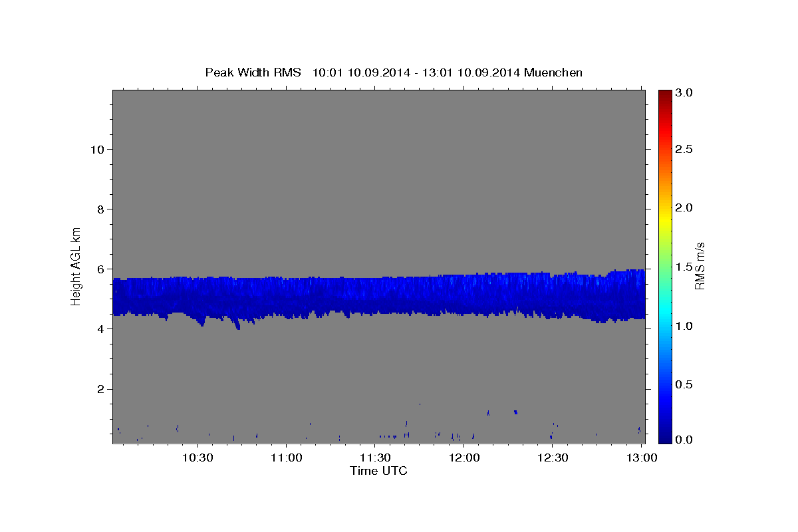
Task: Click the 11:00 time tick label
Action: click(x=287, y=458)
